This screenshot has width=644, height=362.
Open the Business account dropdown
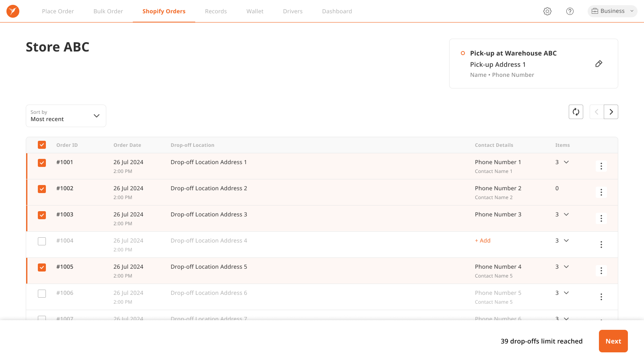tap(612, 11)
